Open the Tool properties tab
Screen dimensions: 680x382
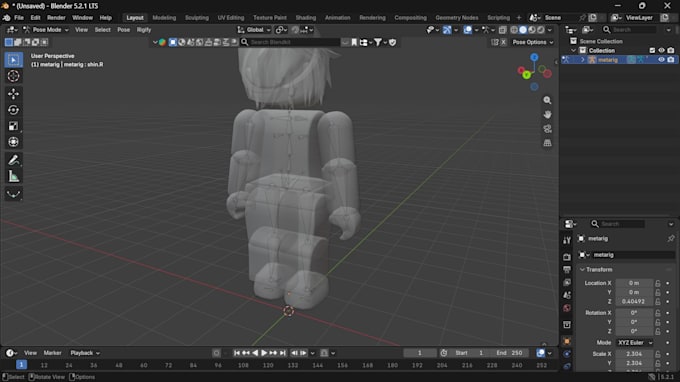(x=567, y=240)
